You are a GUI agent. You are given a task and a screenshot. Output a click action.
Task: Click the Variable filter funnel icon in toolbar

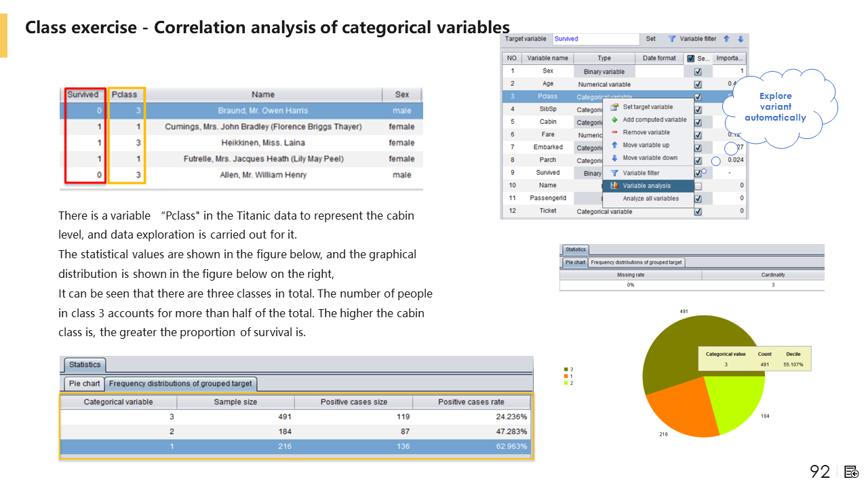672,39
